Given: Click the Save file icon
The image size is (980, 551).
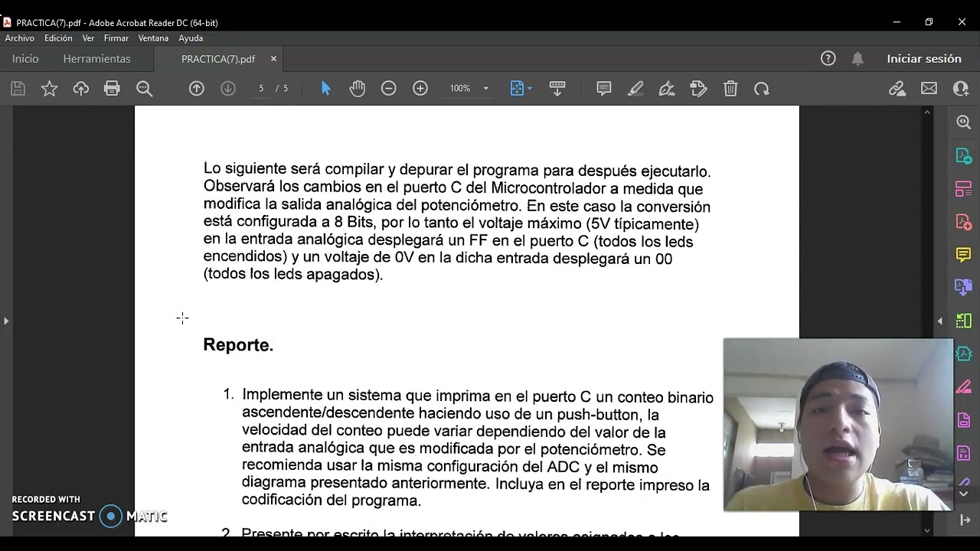Looking at the screenshot, I should pyautogui.click(x=18, y=89).
